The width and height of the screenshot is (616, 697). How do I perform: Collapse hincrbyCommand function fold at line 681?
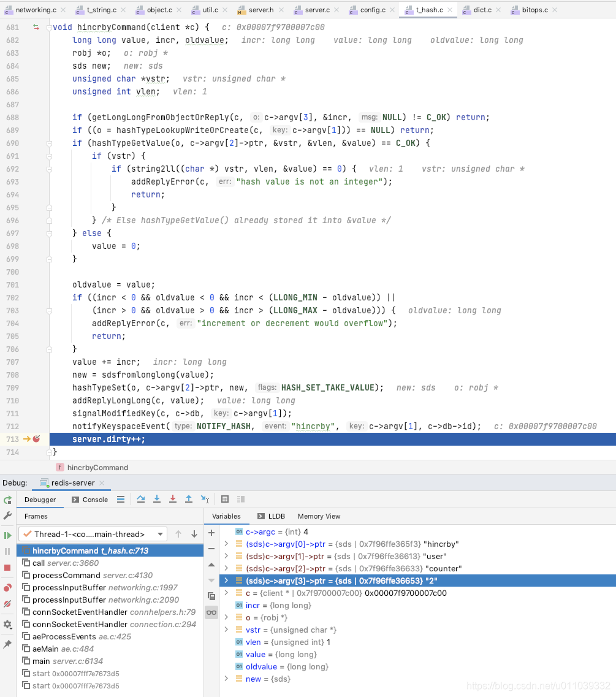(49, 27)
